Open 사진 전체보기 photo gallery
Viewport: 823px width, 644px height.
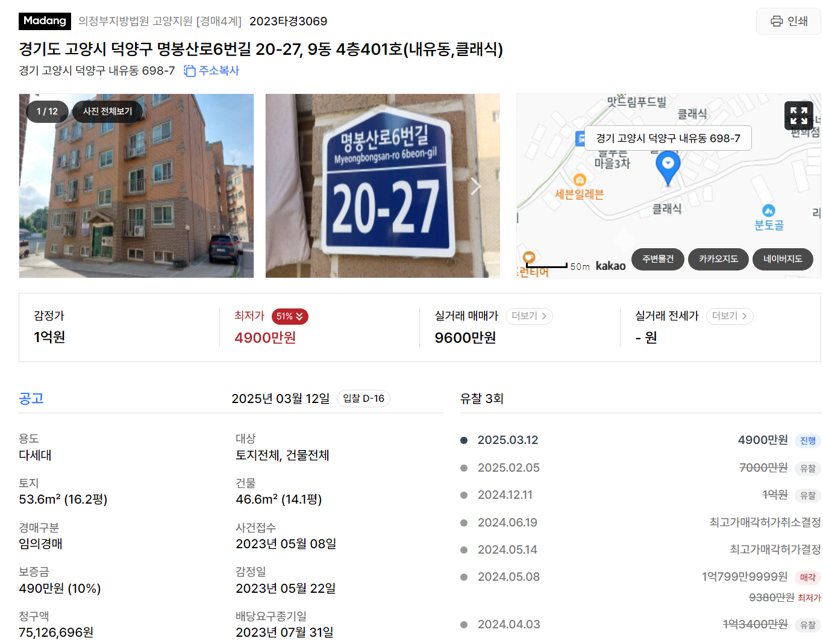(x=107, y=111)
